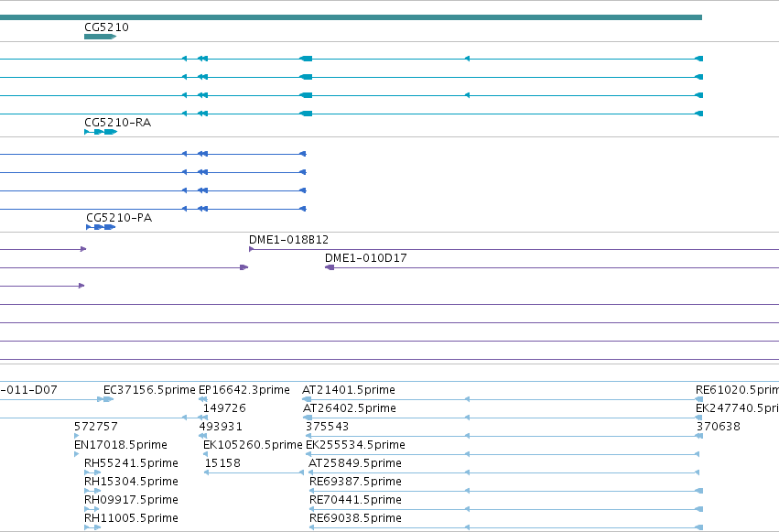Viewport: 779px width, 532px height.
Task: Click the RE61020.5prime EST label
Action: pos(737,390)
